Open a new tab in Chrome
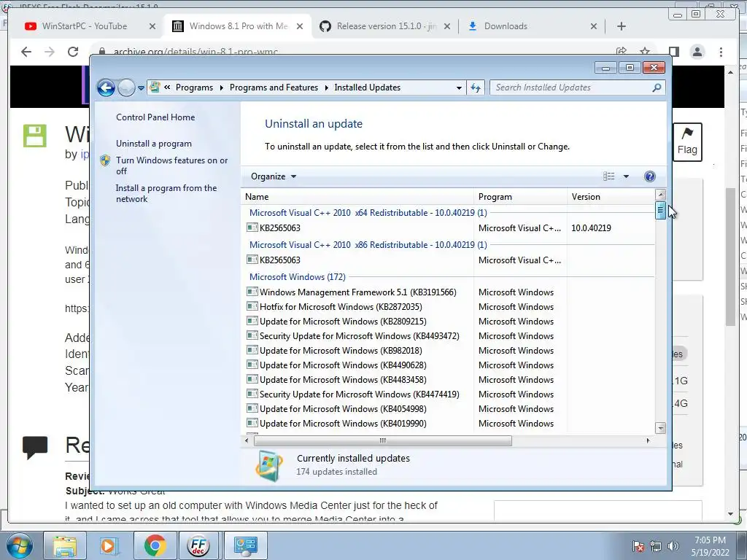 point(622,26)
